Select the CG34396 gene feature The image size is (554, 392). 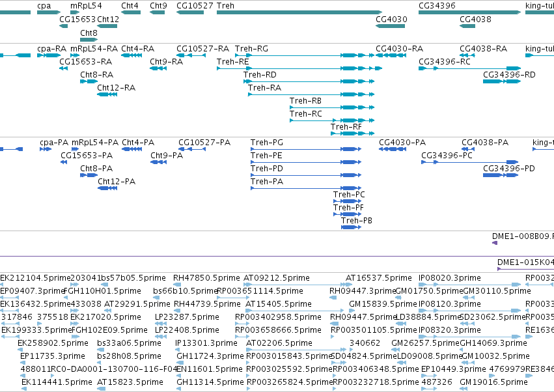(469, 12)
